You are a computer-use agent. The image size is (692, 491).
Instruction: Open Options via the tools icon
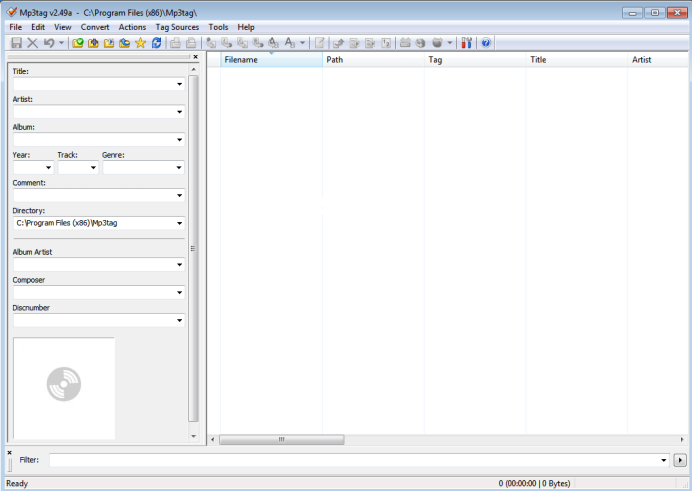pyautogui.click(x=466, y=43)
